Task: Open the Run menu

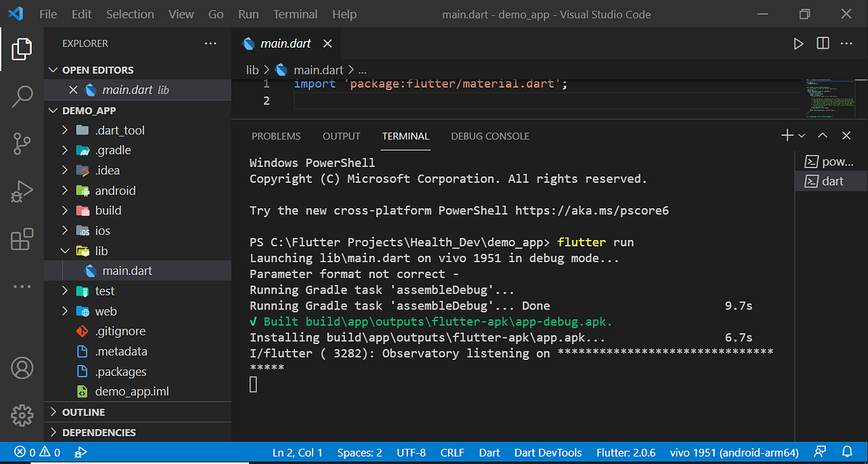Action: [248, 14]
